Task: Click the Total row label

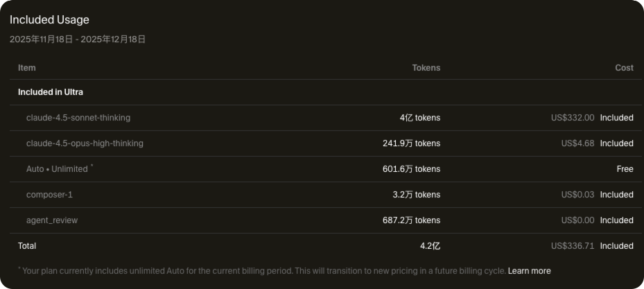Action: tap(27, 246)
